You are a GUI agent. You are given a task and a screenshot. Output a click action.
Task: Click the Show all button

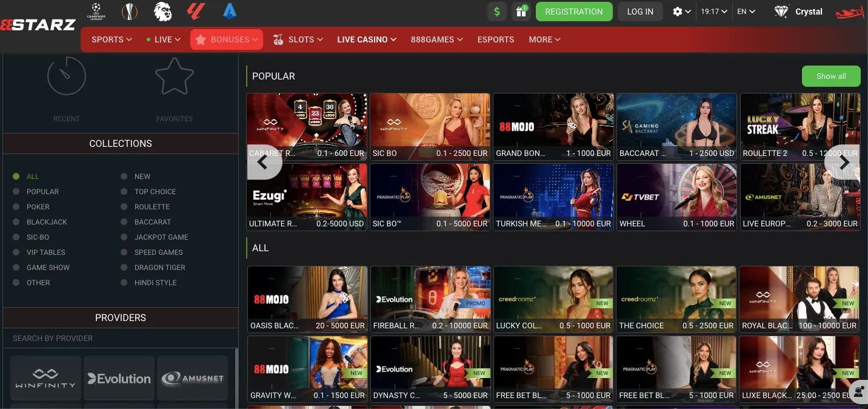pyautogui.click(x=831, y=76)
